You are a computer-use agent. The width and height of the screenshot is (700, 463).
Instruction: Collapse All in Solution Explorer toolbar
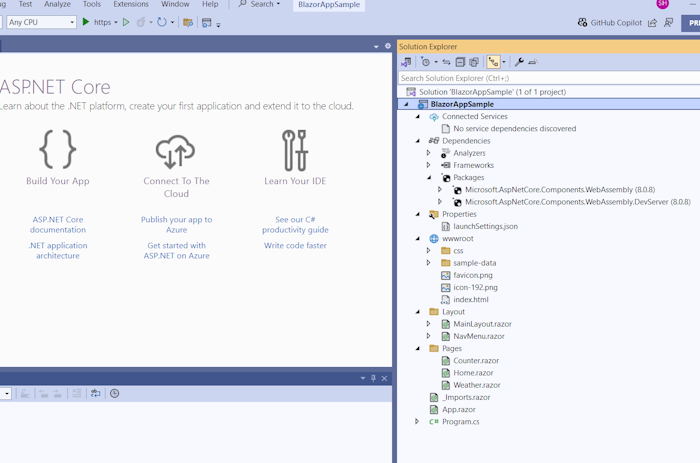pyautogui.click(x=460, y=62)
